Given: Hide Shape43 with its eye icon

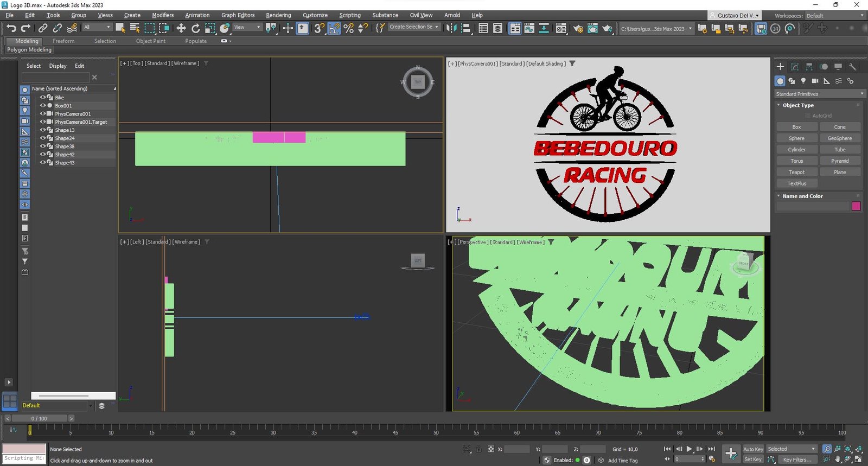Looking at the screenshot, I should 43,163.
